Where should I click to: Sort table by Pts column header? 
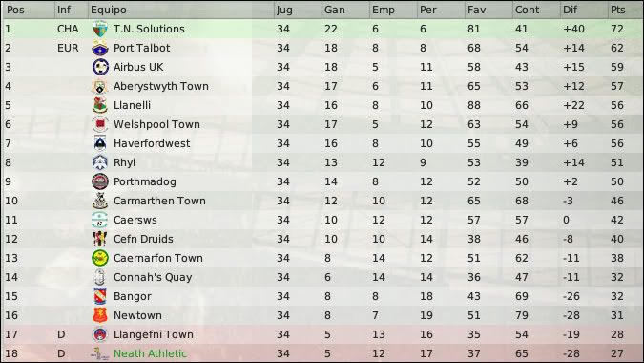(x=625, y=10)
